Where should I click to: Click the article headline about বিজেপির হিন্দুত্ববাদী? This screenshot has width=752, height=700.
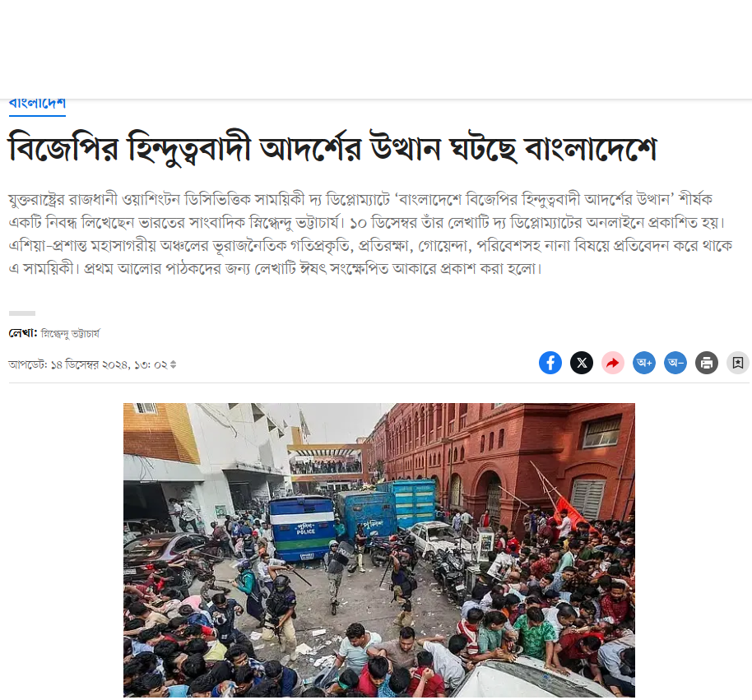(x=332, y=149)
